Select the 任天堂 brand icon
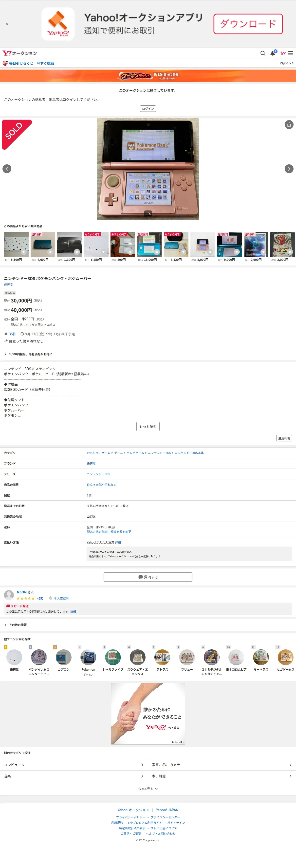 coord(14,657)
